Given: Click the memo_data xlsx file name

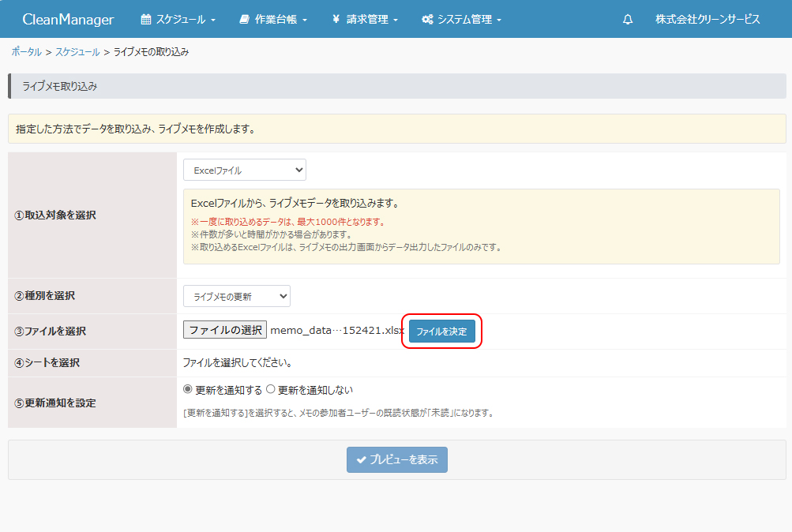Looking at the screenshot, I should pyautogui.click(x=337, y=330).
